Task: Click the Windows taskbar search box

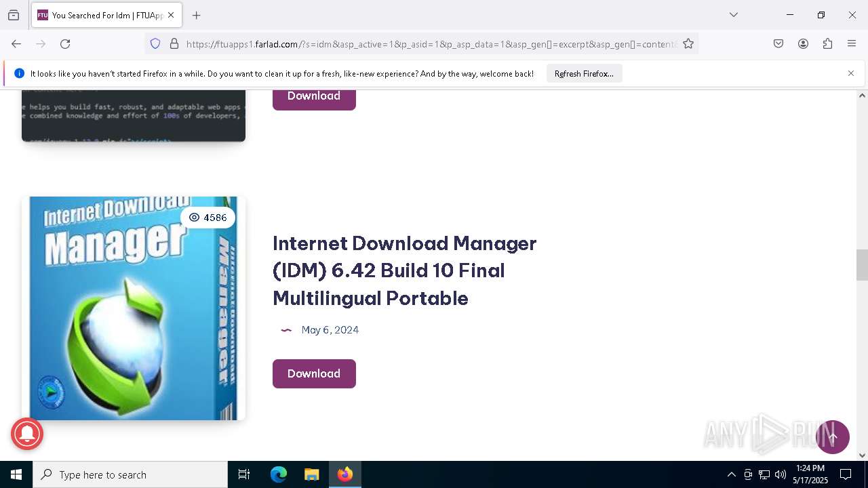Action: tap(130, 474)
